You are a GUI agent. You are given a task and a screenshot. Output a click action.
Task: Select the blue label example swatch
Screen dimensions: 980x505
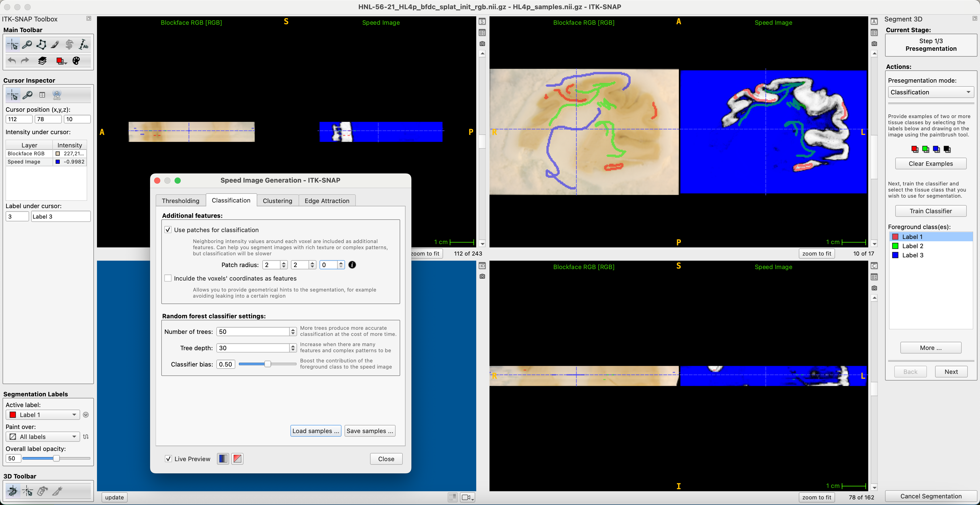click(x=936, y=149)
